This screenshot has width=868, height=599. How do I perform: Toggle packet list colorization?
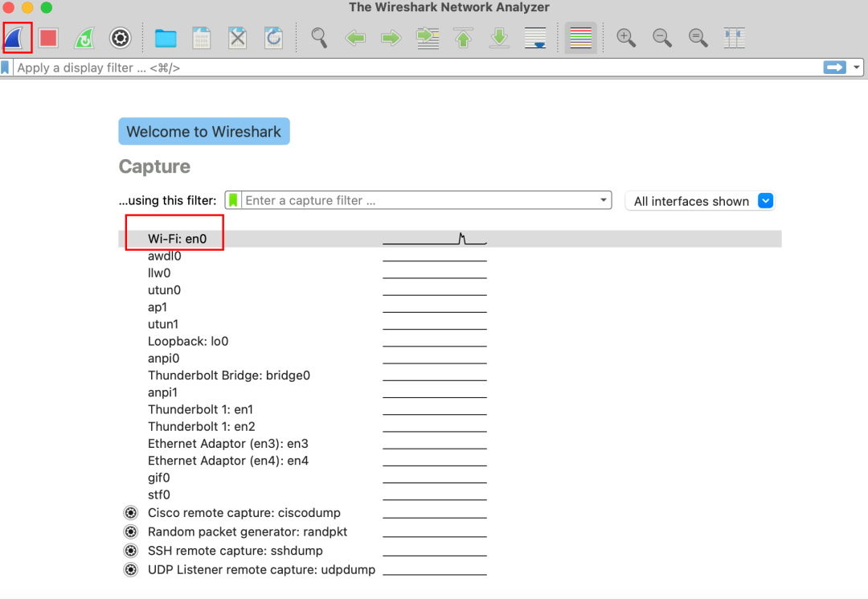581,39
